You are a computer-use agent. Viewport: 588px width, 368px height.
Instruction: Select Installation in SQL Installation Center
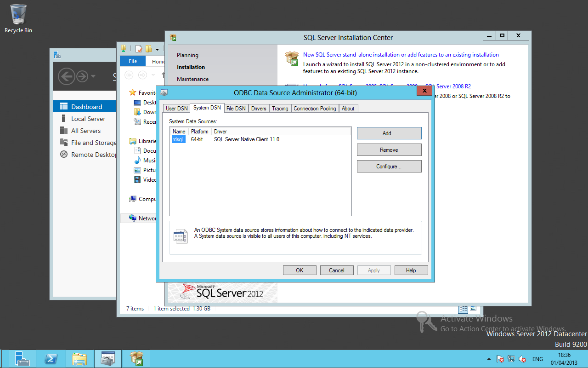[x=191, y=67]
